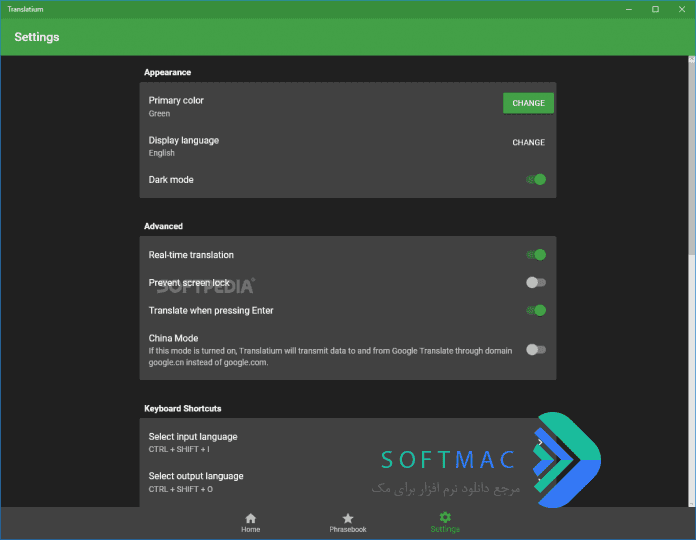Click the Display language English row
The width and height of the screenshot is (696, 540).
pyautogui.click(x=348, y=146)
